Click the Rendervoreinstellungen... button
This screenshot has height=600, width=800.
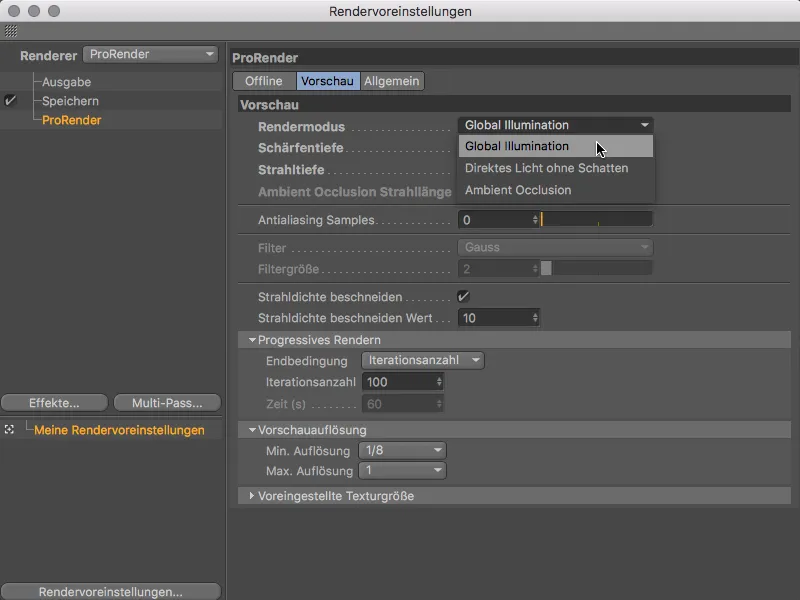(111, 591)
